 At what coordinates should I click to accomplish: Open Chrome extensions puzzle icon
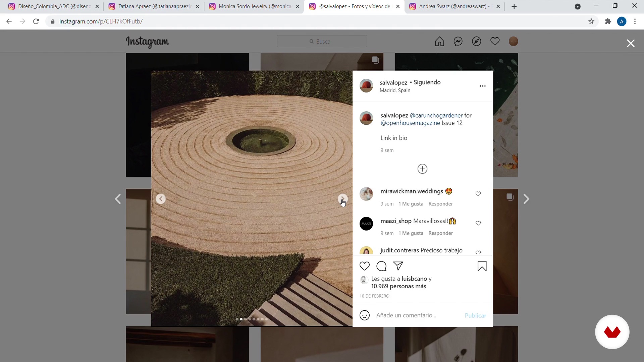[608, 21]
